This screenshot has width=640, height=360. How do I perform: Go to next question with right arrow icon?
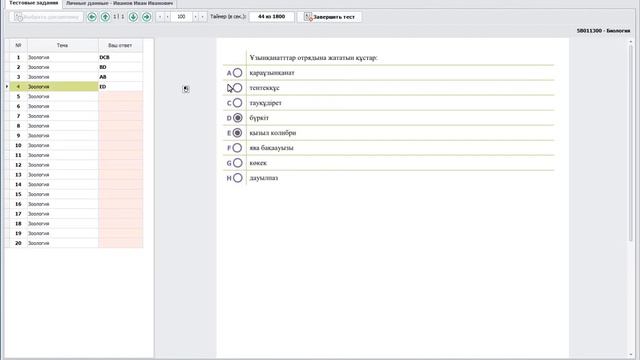(x=147, y=17)
